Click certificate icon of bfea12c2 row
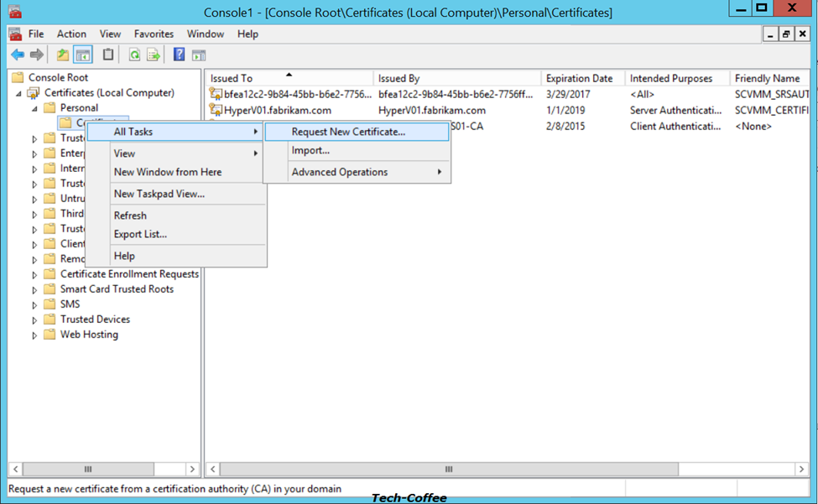Viewport: 818px width, 504px height. pos(216,94)
